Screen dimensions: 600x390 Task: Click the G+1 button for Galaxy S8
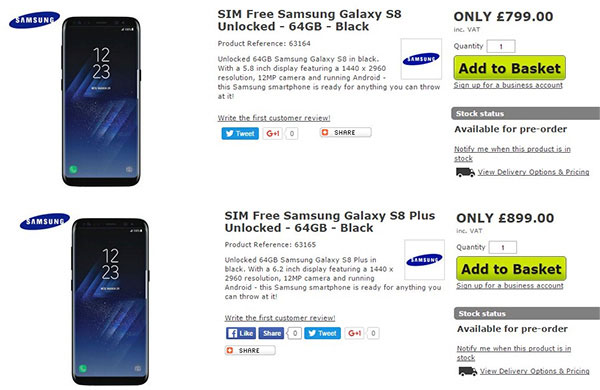tap(273, 133)
